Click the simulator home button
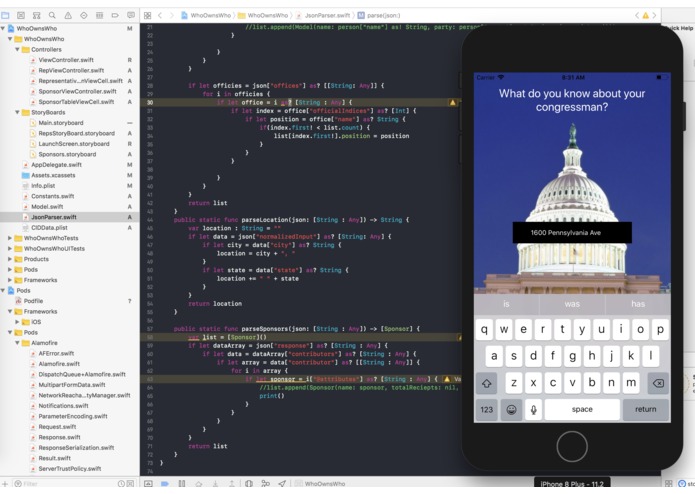This screenshot has height=494, width=695. [x=572, y=447]
